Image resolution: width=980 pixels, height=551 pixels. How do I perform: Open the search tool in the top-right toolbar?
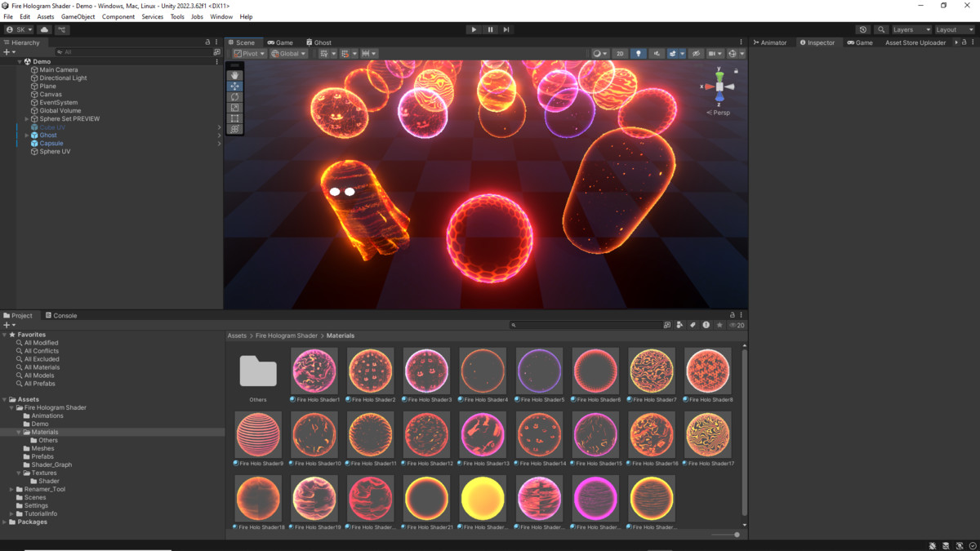coord(880,29)
